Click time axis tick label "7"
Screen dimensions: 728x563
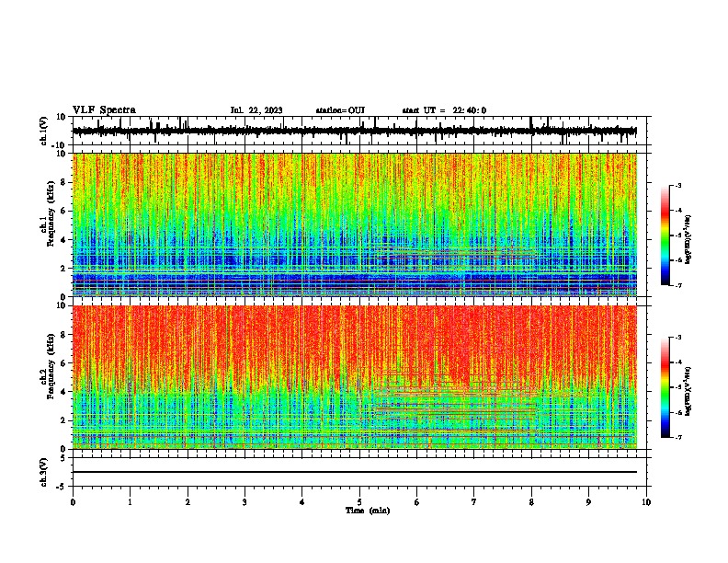(474, 502)
